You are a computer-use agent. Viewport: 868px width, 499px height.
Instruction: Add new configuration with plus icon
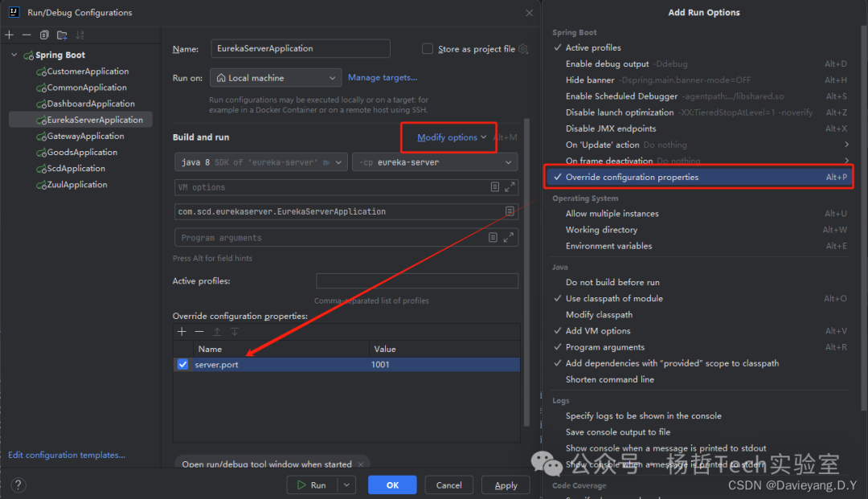[x=10, y=35]
